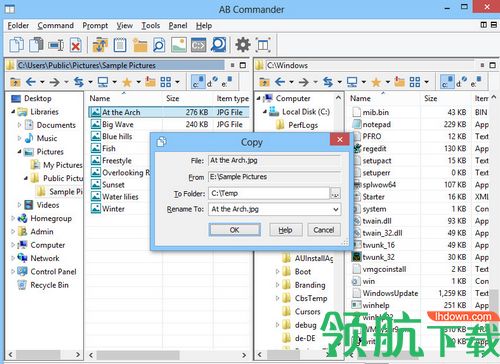Click Help button in the Copy dialog
Viewport: 500px width, 364px height.
point(285,230)
